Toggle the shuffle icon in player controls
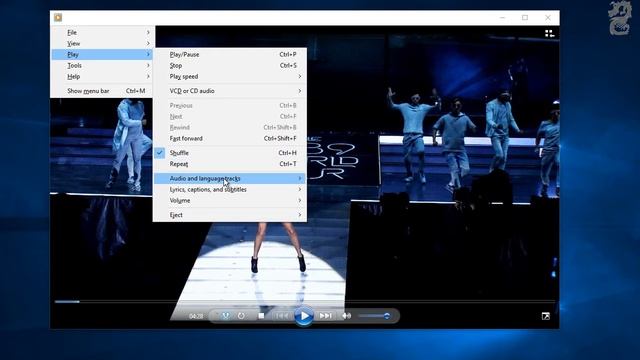This screenshot has height=360, width=640. point(225,316)
